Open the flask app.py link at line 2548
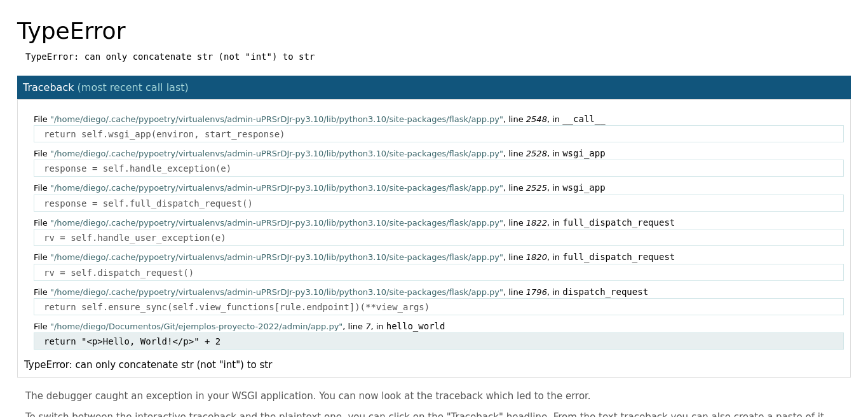 (x=275, y=119)
